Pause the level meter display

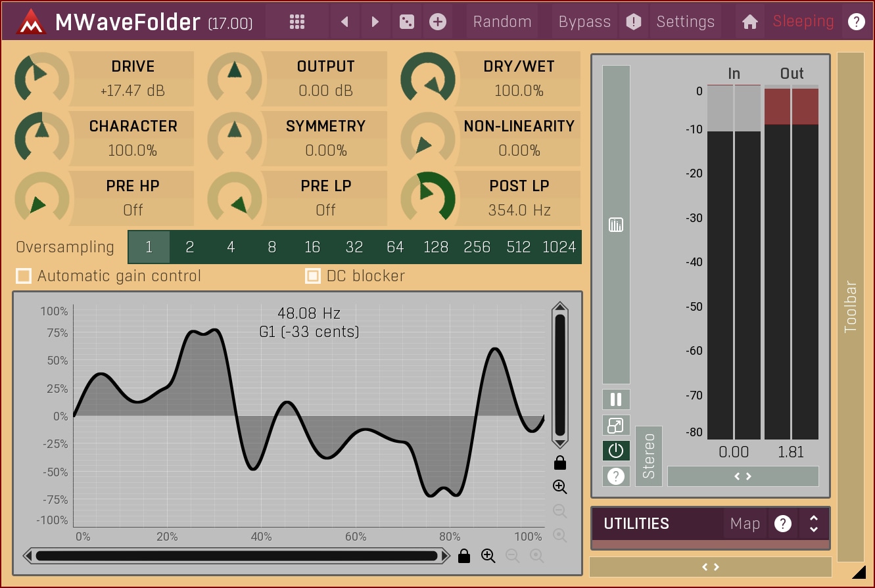616,399
